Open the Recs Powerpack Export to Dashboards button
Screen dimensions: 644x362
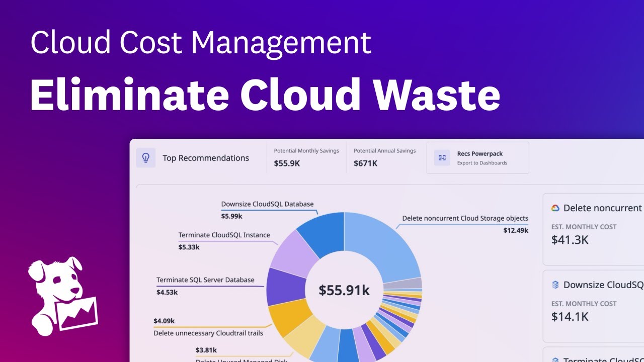[477, 158]
